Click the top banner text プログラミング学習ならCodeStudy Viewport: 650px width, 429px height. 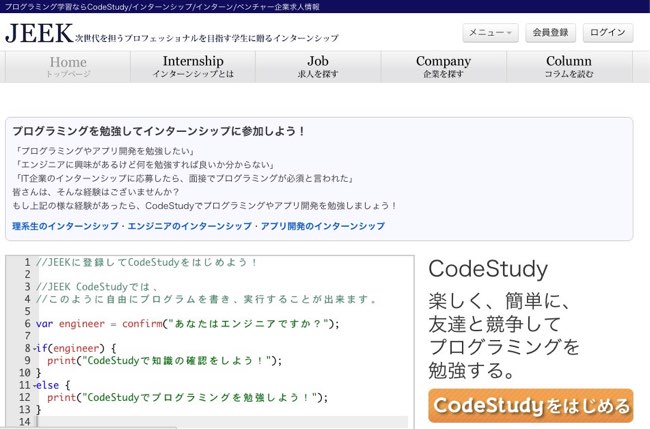click(67, 7)
